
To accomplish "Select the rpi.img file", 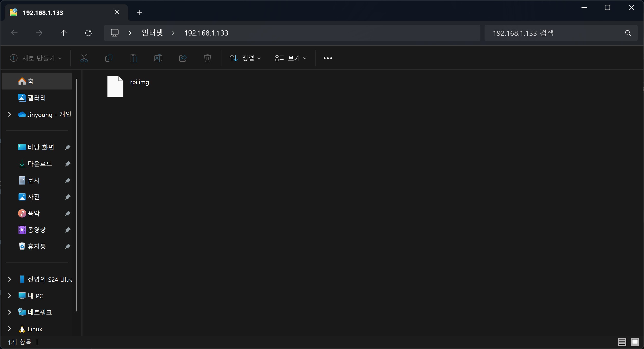I will point(115,86).
